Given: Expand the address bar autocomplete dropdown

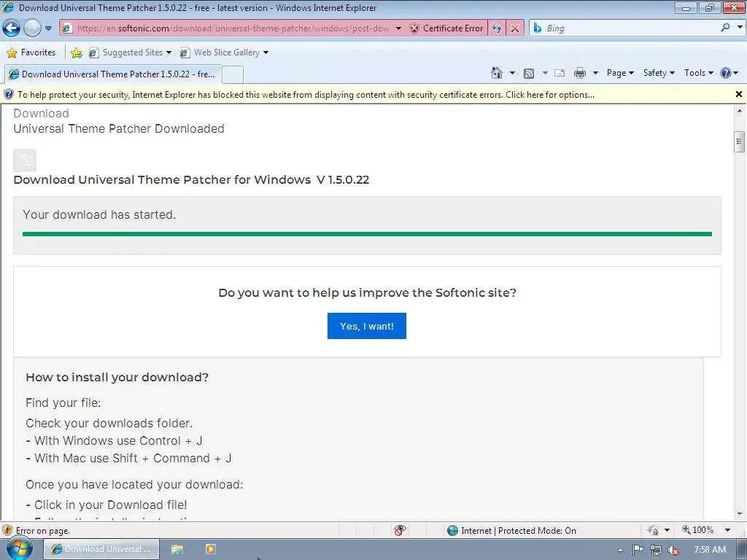Looking at the screenshot, I should tap(398, 28).
